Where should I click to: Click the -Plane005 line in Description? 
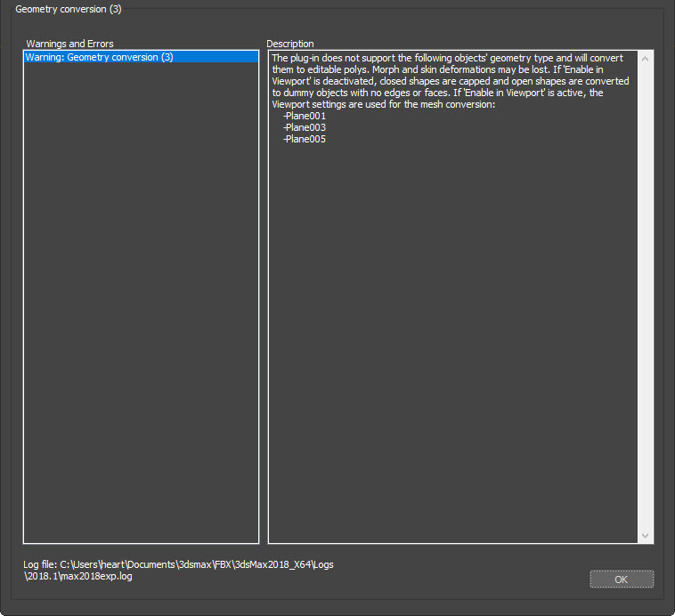coord(305,140)
